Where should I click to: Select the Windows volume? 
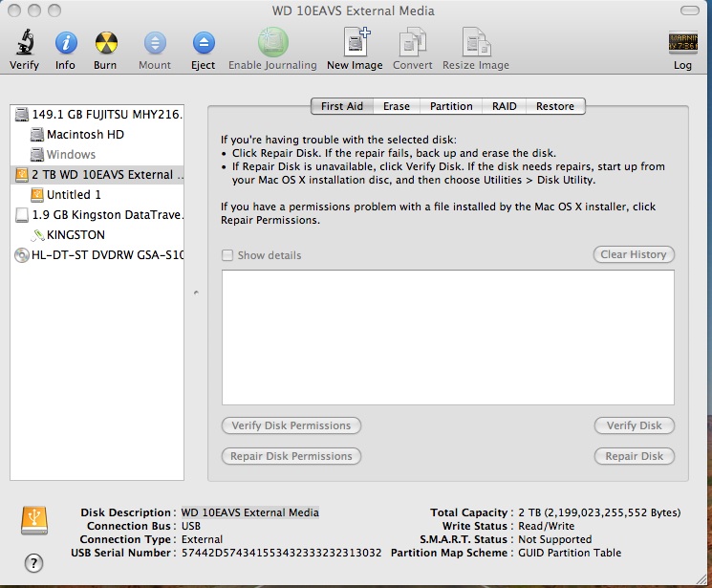[x=97, y=155]
